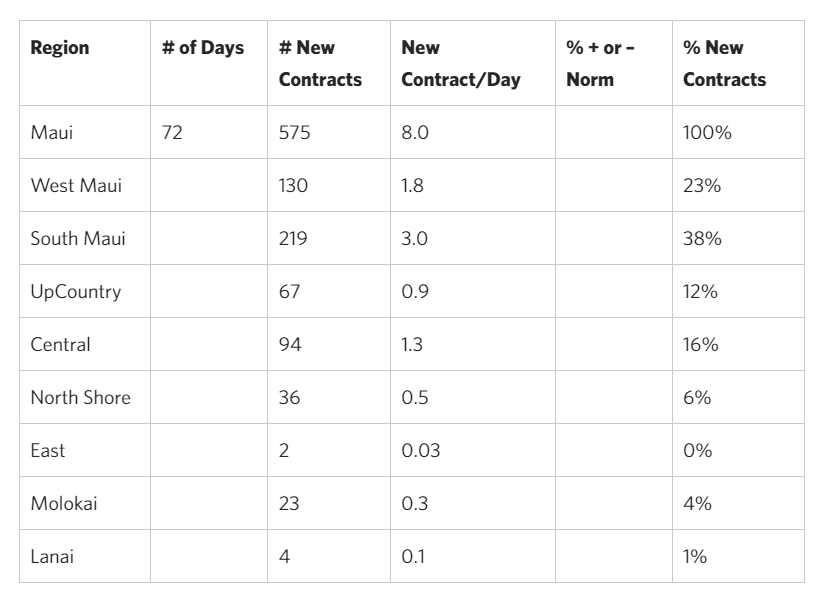
Task: Select the 72 days value
Action: [x=172, y=132]
